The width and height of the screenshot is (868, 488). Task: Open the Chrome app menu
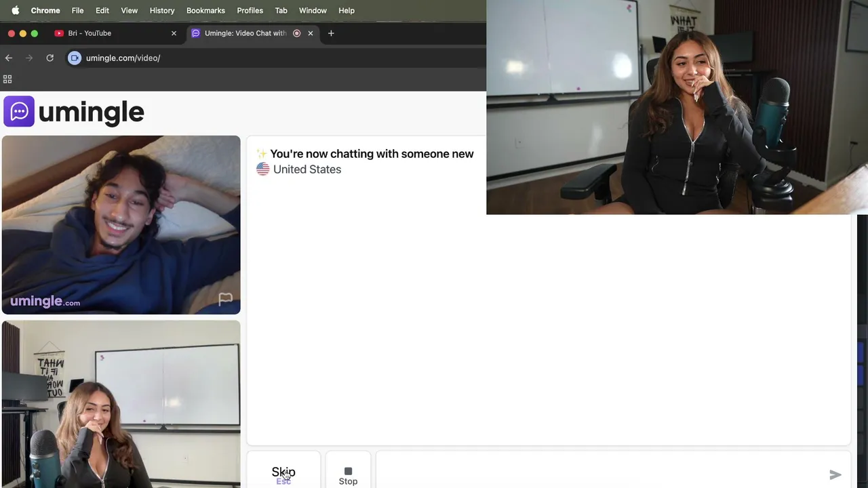coord(45,10)
